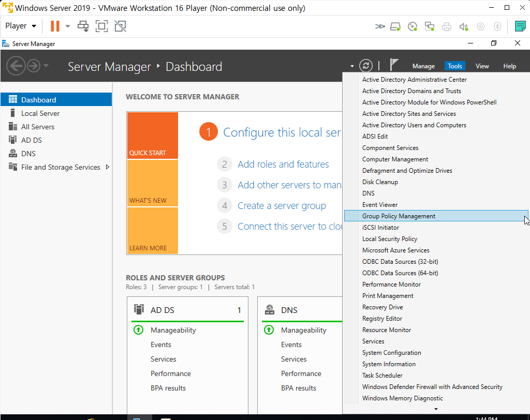Select Dashboard in the left navigation pane

point(56,100)
